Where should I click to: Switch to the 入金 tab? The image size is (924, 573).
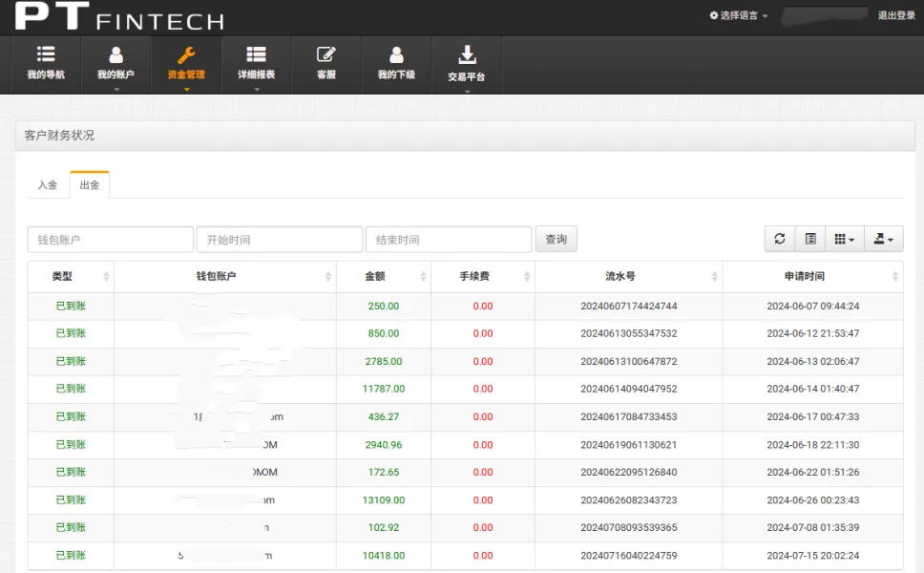click(48, 184)
